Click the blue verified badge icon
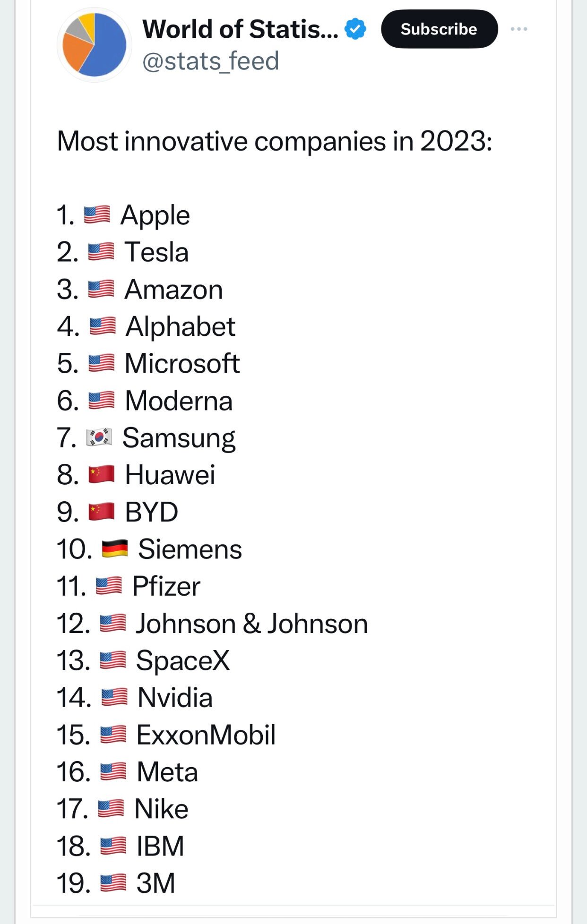The image size is (587, 924). [x=355, y=29]
